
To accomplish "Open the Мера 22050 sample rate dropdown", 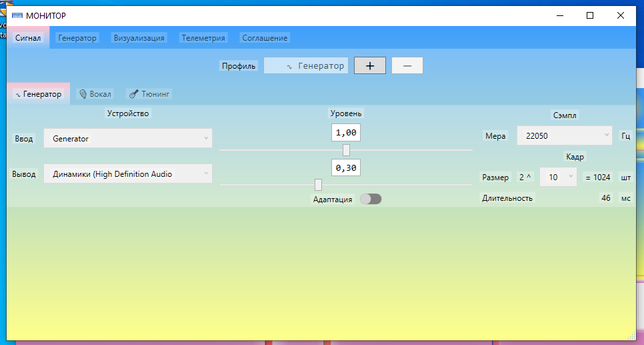I will pos(564,135).
